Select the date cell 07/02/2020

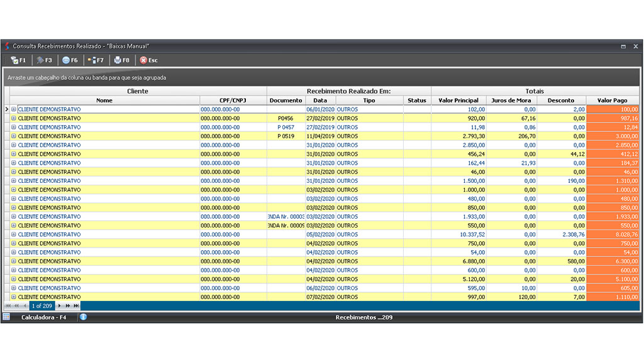(320, 297)
